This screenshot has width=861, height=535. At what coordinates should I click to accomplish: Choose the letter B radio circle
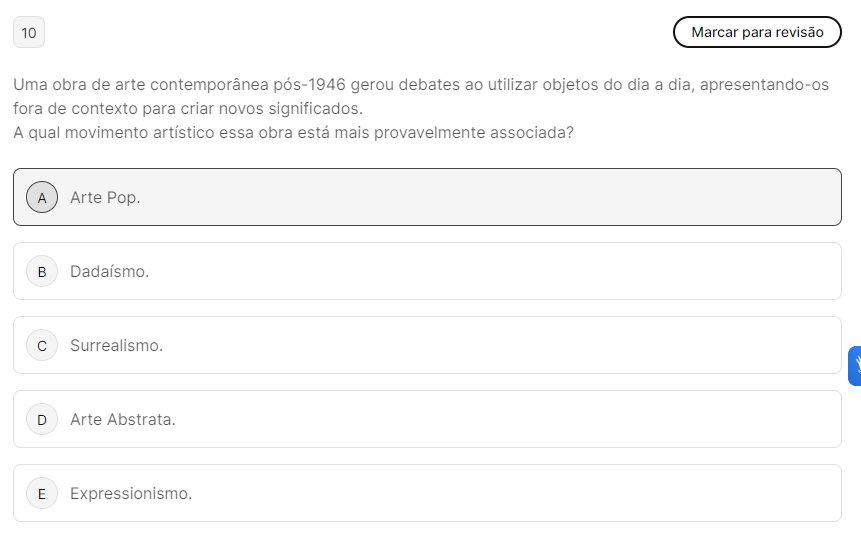pos(42,272)
